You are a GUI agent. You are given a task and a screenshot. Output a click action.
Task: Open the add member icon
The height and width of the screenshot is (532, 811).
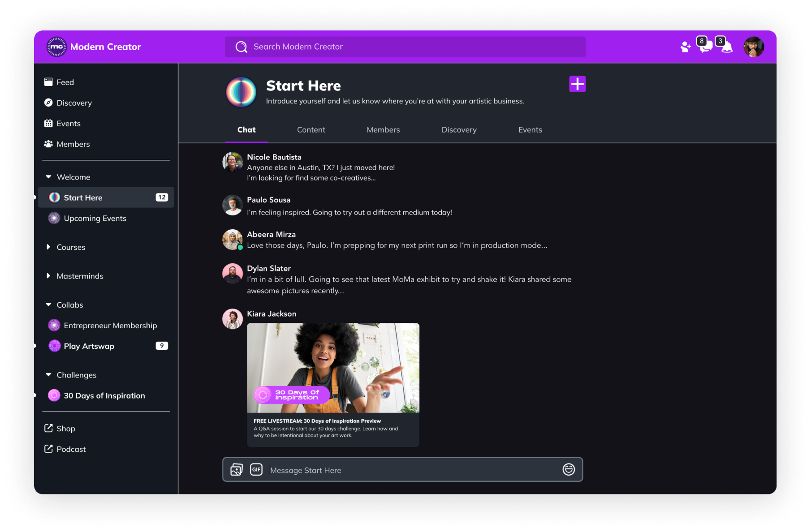686,47
